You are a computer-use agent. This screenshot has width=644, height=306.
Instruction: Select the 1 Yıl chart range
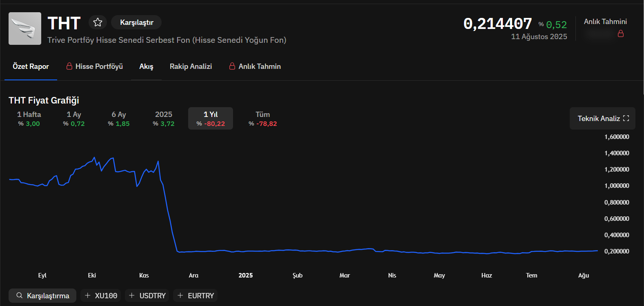[x=211, y=119]
